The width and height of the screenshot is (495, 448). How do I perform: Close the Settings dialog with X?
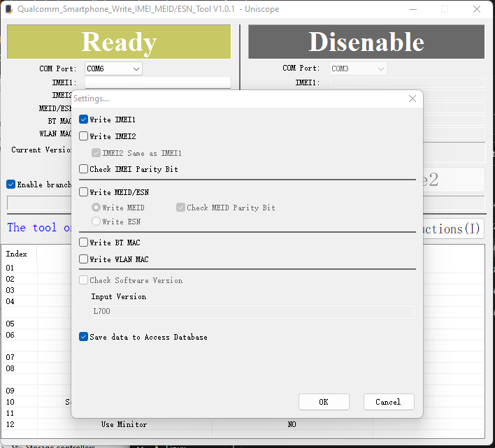click(412, 99)
